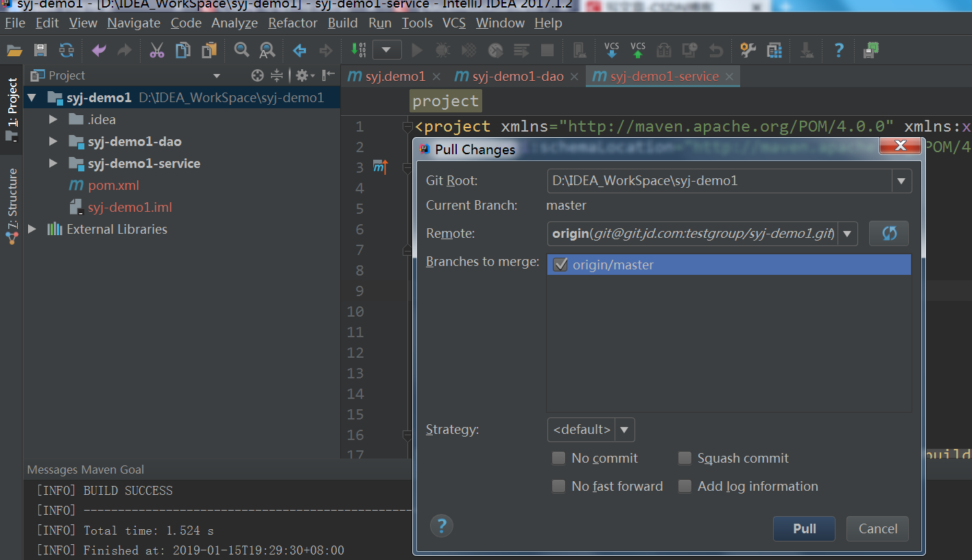Click the Pull button
The width and height of the screenshot is (972, 560).
click(805, 528)
